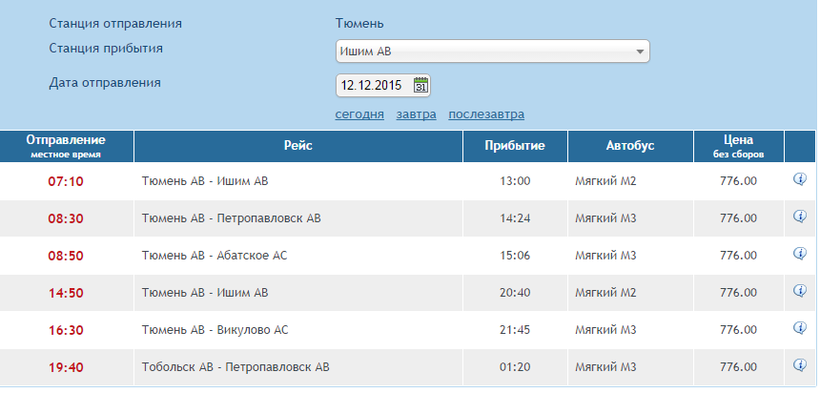Open info for the 08:30 Петропавловск trip

tap(800, 216)
